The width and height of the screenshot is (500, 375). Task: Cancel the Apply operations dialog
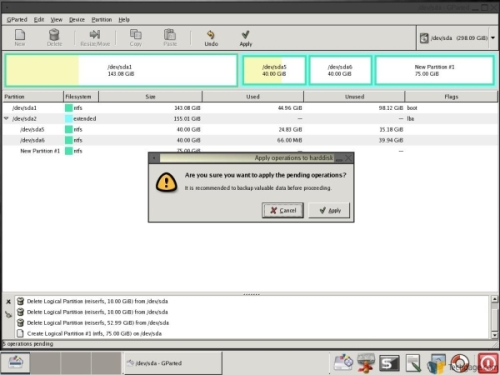coord(283,210)
